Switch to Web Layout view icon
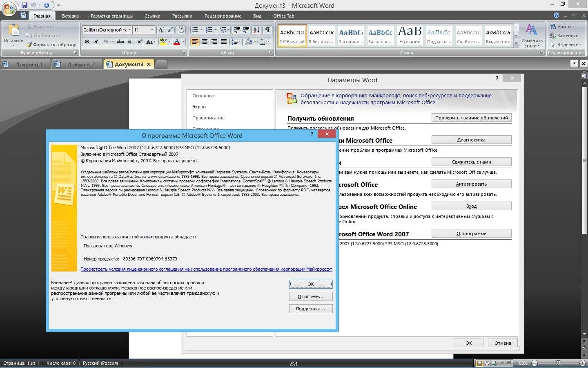The width and height of the screenshot is (588, 368). tap(494, 363)
